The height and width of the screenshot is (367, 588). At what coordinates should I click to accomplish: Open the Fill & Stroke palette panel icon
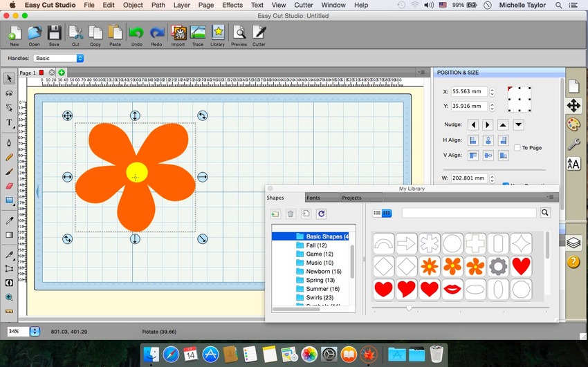pyautogui.click(x=573, y=125)
